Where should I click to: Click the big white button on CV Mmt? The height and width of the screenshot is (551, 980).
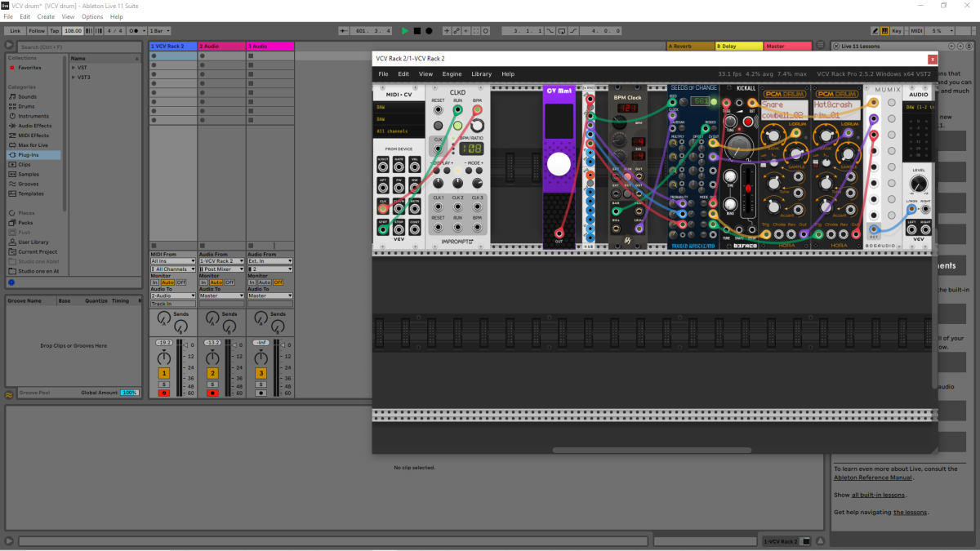point(559,164)
